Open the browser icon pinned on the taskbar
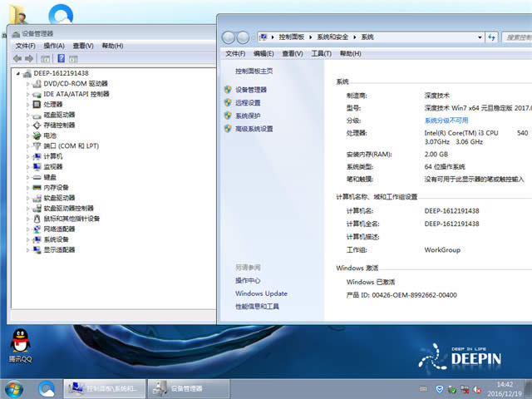This screenshot has height=399, width=532. (x=47, y=388)
